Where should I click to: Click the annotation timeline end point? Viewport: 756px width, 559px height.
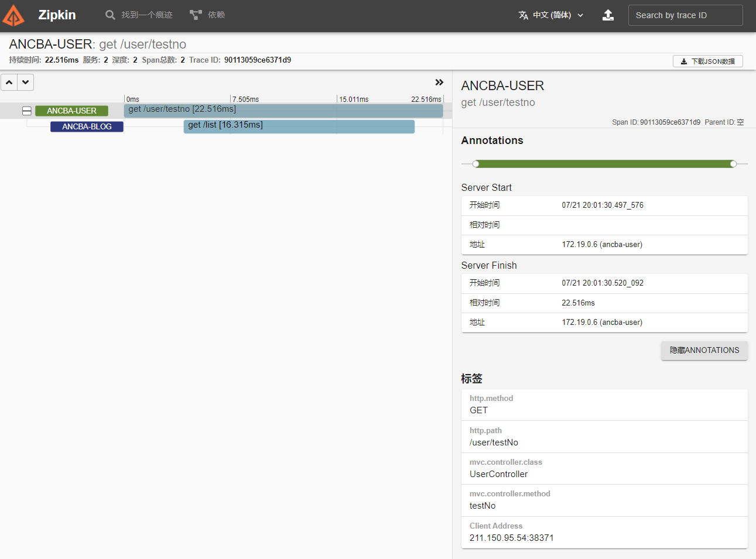coord(733,164)
